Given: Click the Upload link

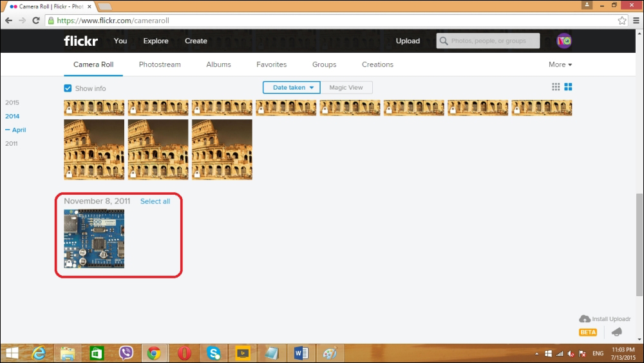Looking at the screenshot, I should 408,41.
